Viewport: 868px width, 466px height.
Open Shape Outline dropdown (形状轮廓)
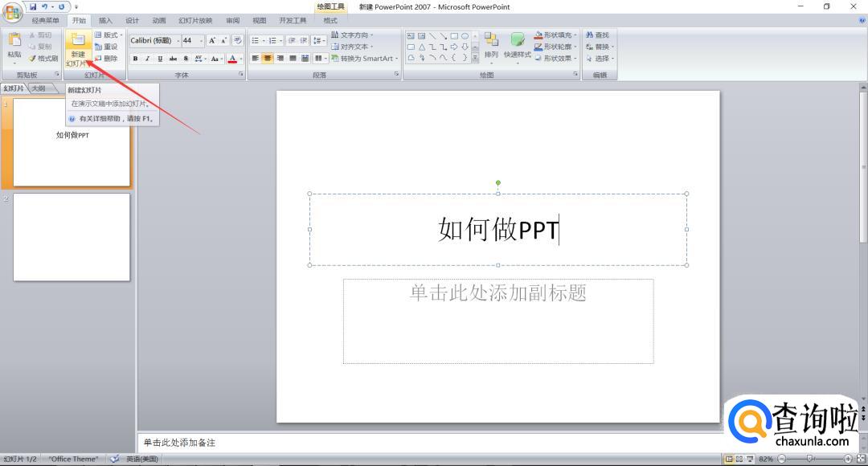click(555, 47)
